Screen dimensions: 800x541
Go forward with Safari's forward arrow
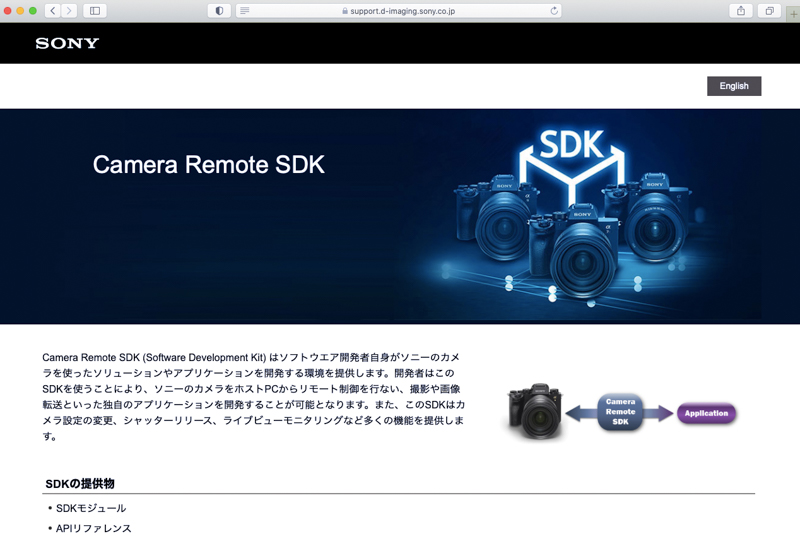tap(69, 11)
